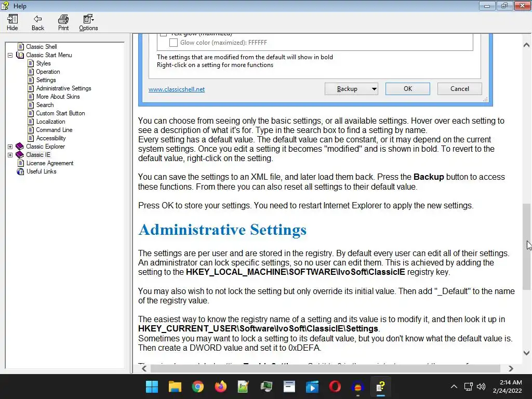532x399 pixels.
Task: Click the Localization page icon
Action: tap(31, 122)
